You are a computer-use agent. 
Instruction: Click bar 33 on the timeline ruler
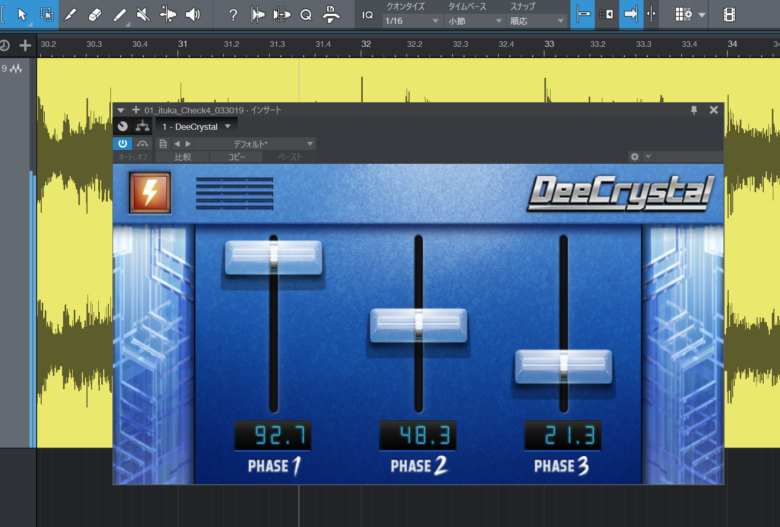pyautogui.click(x=549, y=44)
